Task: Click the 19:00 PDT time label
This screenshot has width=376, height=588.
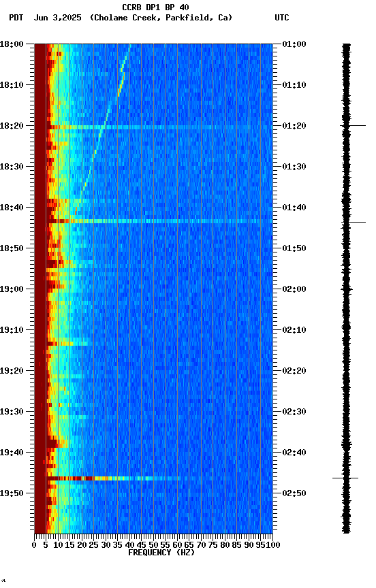Action: click(x=12, y=289)
